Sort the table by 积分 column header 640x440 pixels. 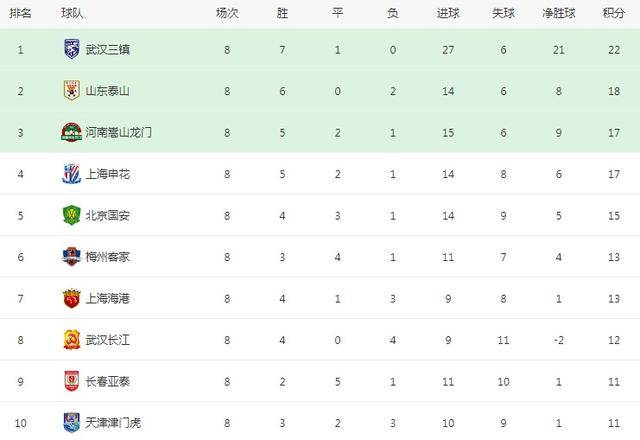pos(614,13)
